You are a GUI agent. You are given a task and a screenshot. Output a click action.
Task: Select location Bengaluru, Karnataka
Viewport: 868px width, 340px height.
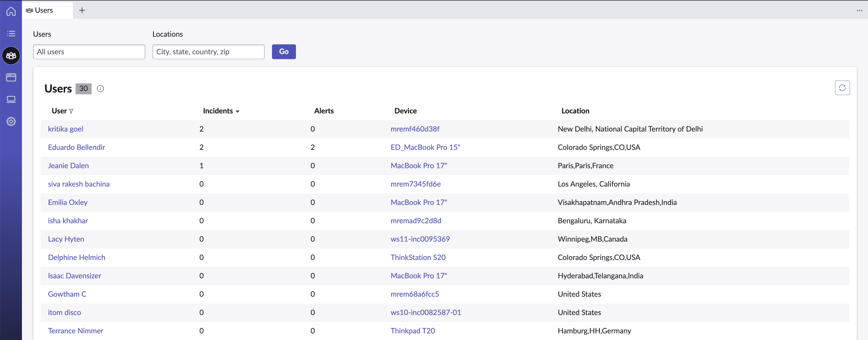click(592, 220)
